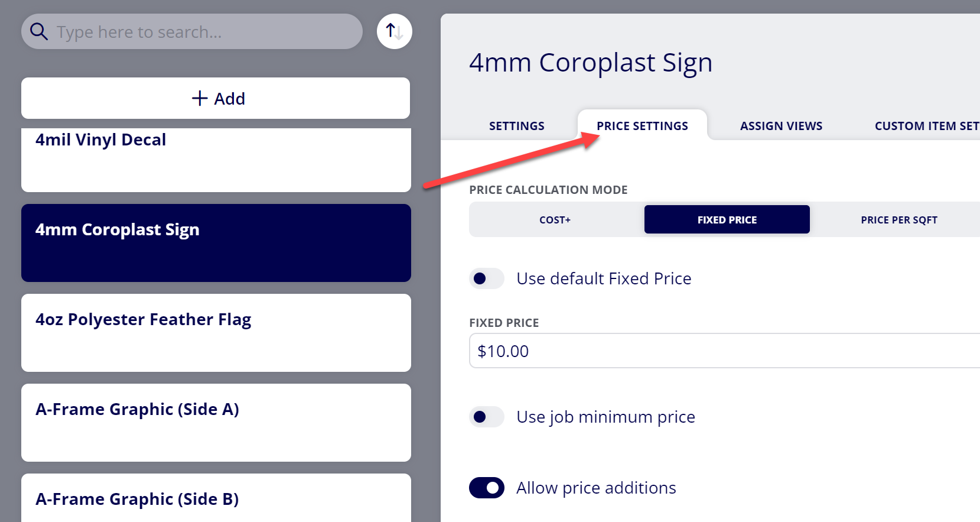Open A-Frame Graphic (Side B) item
The image size is (980, 522).
(216, 498)
